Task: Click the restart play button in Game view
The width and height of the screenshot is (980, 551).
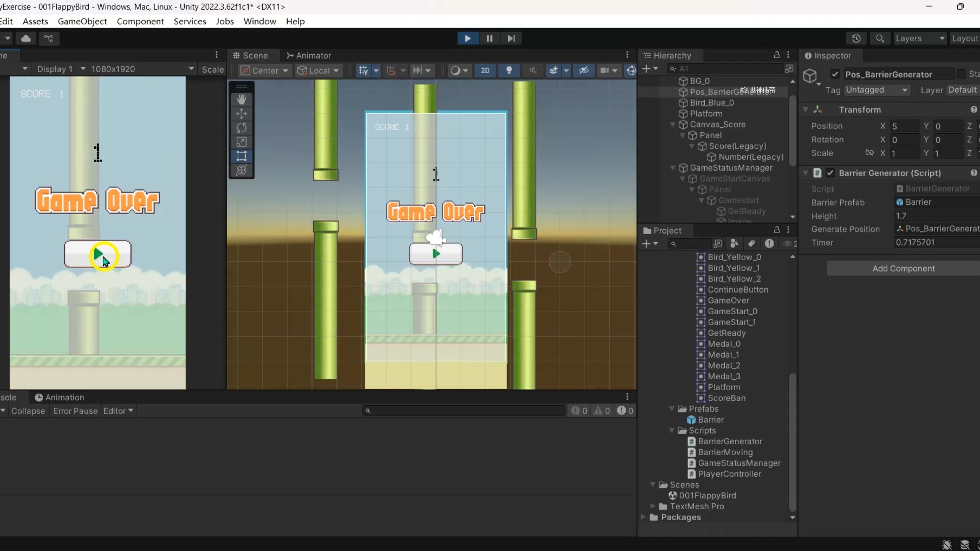Action: click(98, 254)
